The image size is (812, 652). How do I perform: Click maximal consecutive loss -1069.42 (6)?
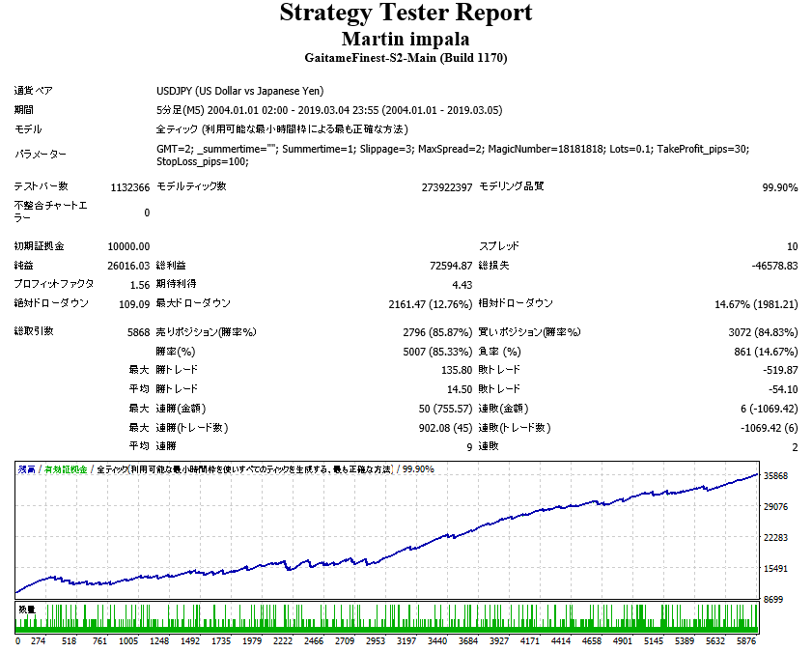click(769, 428)
